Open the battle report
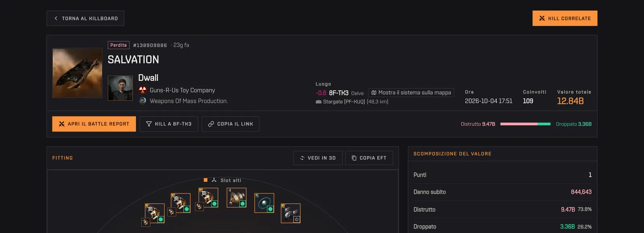644x233 pixels. 94,124
